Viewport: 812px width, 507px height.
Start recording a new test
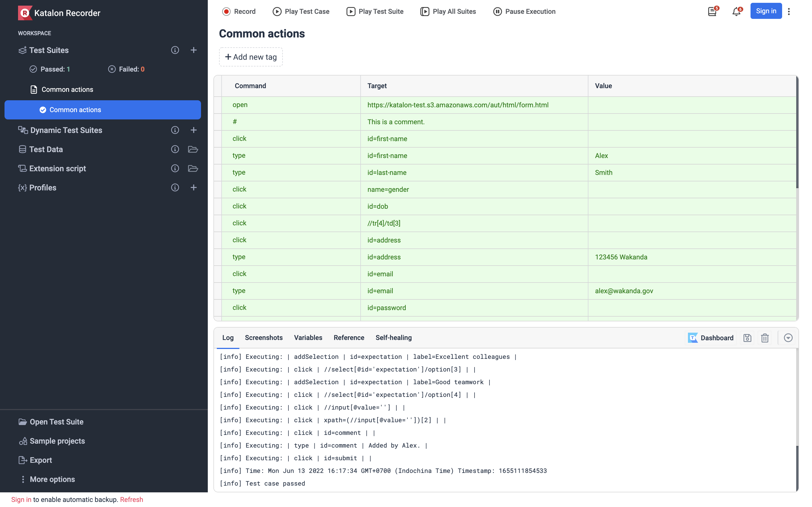click(239, 11)
